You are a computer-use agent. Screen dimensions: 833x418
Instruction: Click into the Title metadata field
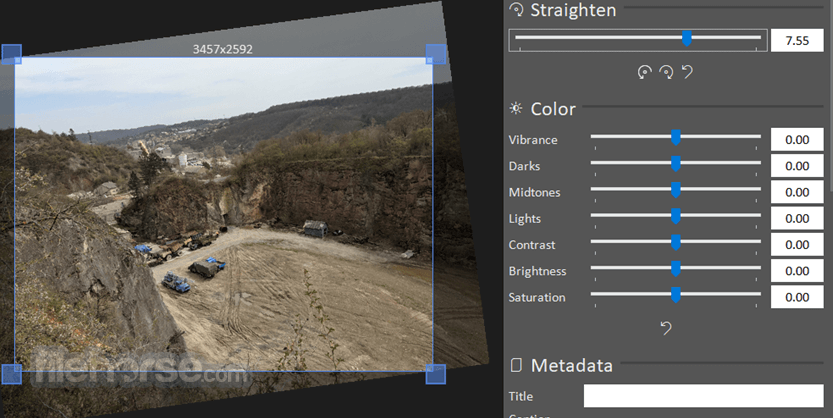coord(703,396)
